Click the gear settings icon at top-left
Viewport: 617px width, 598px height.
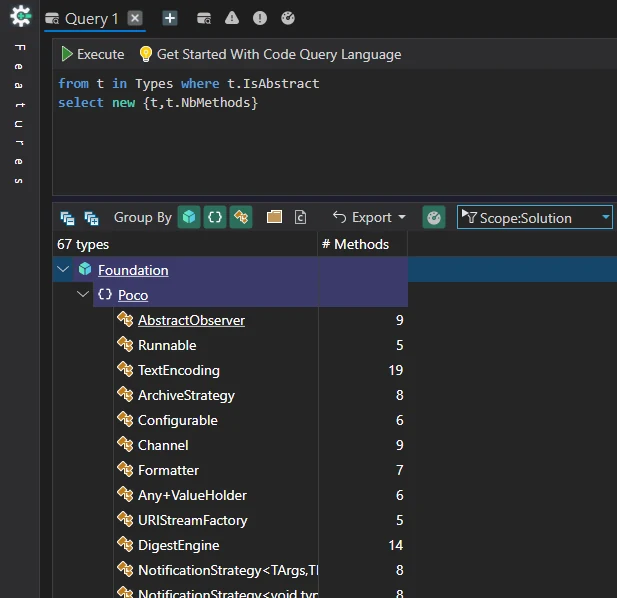click(20, 17)
